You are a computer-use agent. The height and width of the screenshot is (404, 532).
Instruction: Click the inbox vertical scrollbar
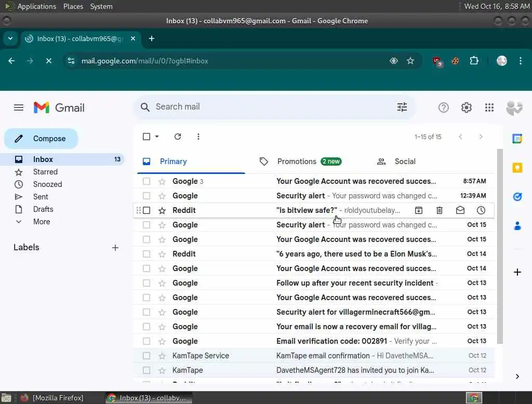pyautogui.click(x=500, y=246)
